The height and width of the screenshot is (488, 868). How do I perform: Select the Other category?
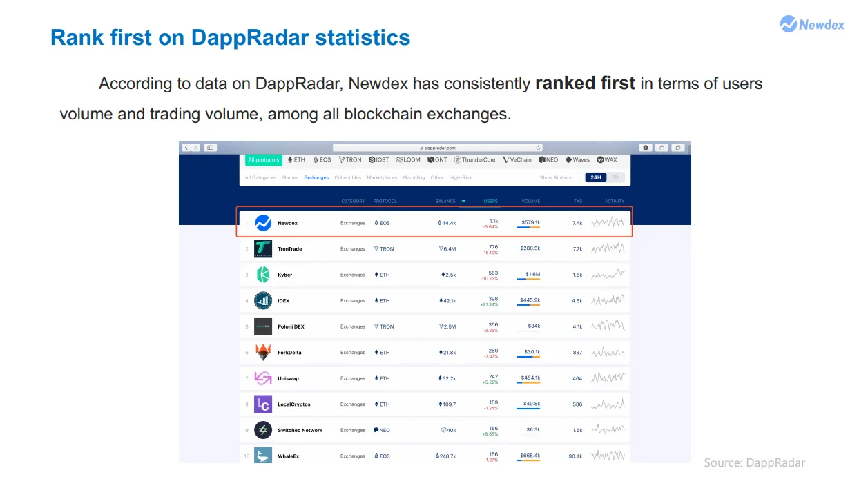click(x=437, y=178)
